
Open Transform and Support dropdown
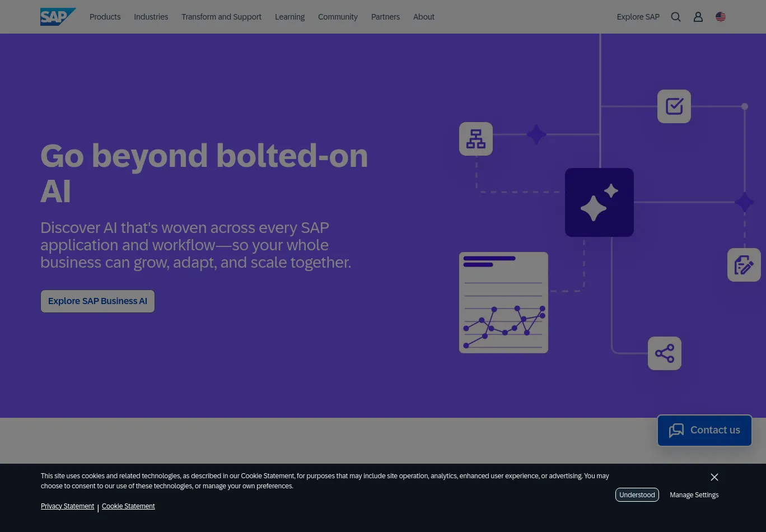click(x=221, y=17)
